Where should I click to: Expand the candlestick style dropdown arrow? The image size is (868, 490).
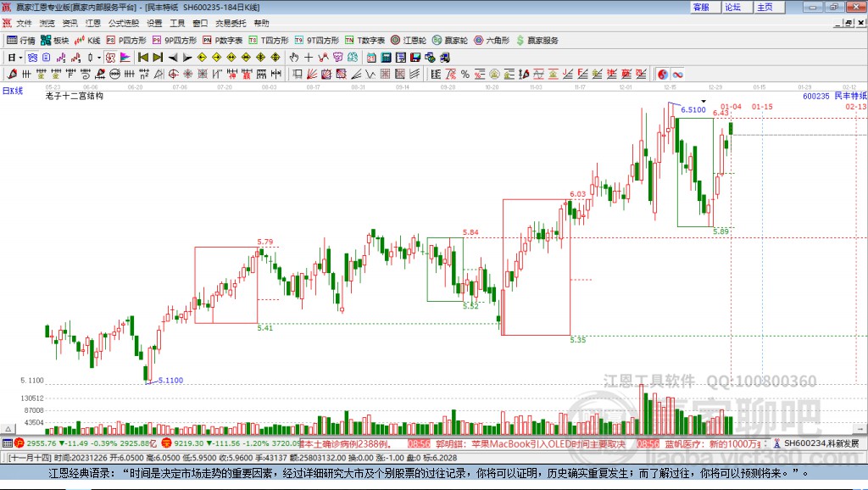[x=99, y=57]
